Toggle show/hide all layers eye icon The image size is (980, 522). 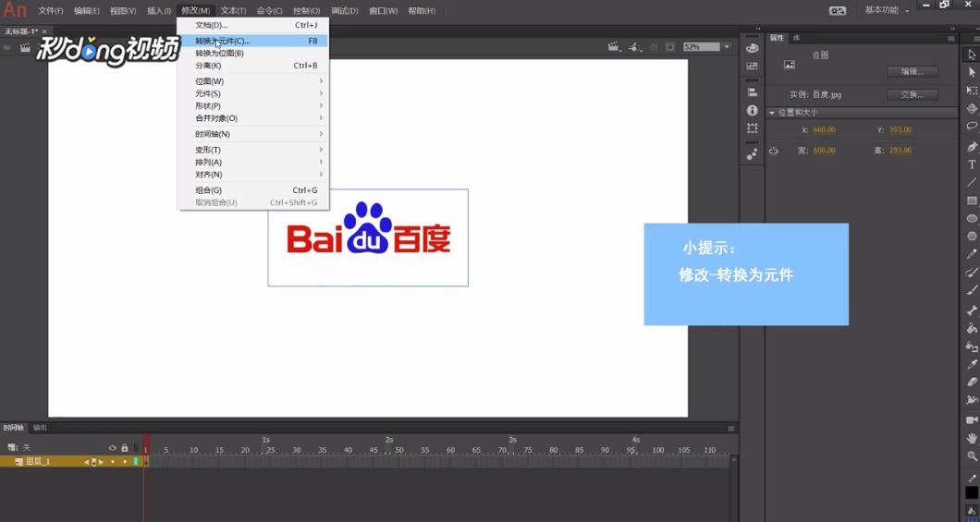tap(113, 448)
